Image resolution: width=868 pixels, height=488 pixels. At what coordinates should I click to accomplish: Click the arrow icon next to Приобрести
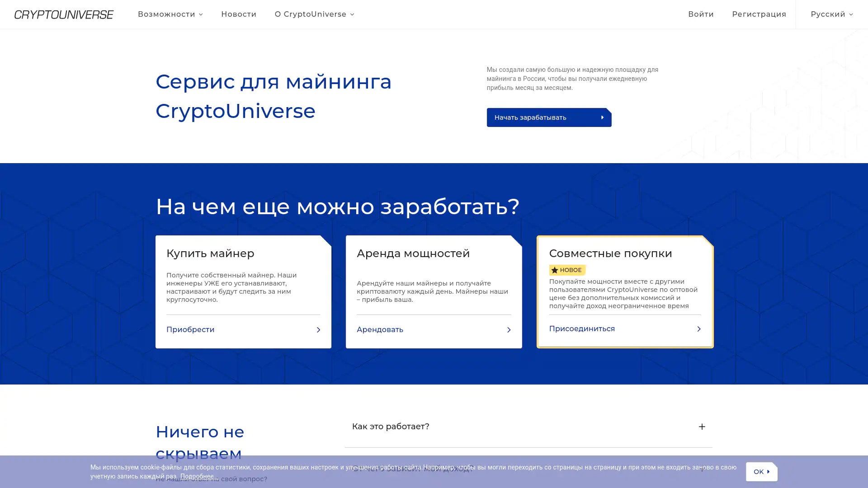pos(318,330)
